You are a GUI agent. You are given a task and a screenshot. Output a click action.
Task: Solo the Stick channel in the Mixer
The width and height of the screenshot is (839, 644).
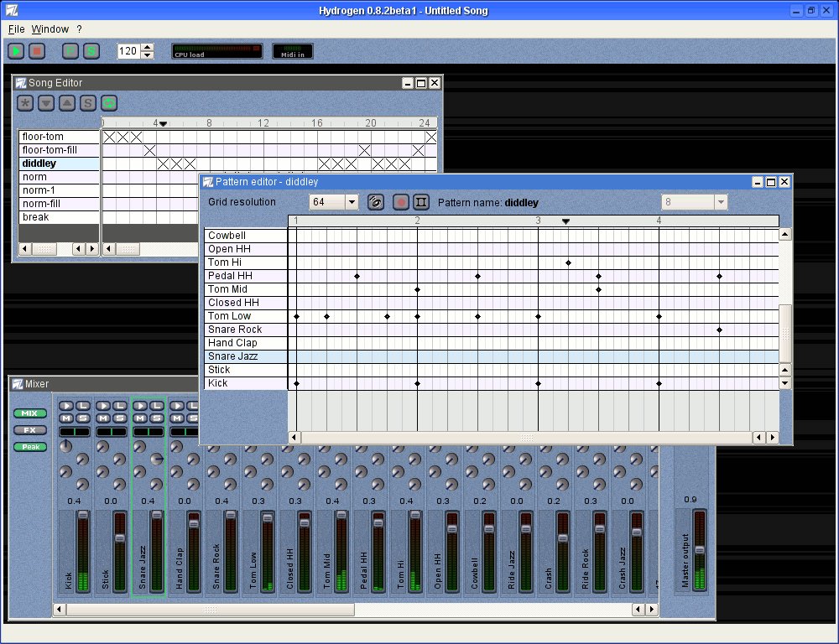[x=120, y=418]
